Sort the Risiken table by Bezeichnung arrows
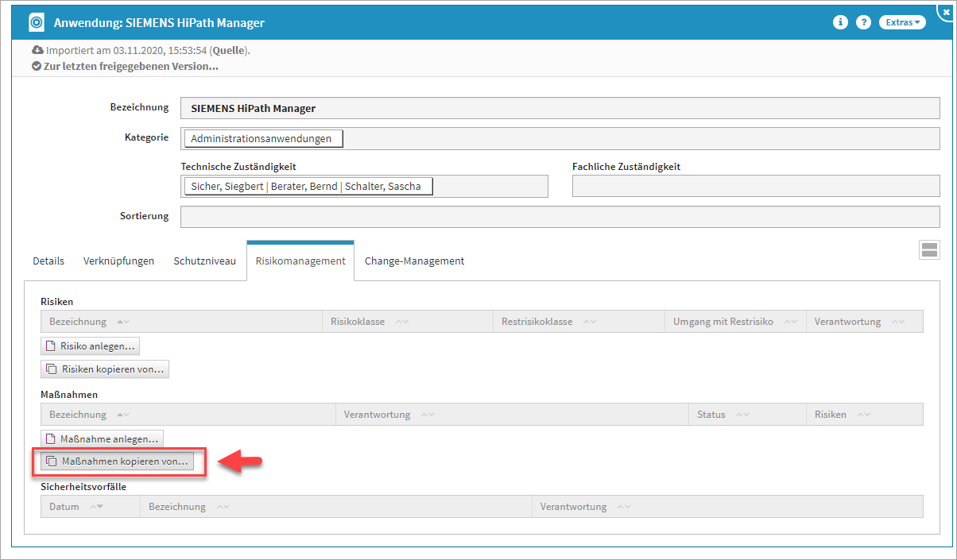 pos(123,322)
